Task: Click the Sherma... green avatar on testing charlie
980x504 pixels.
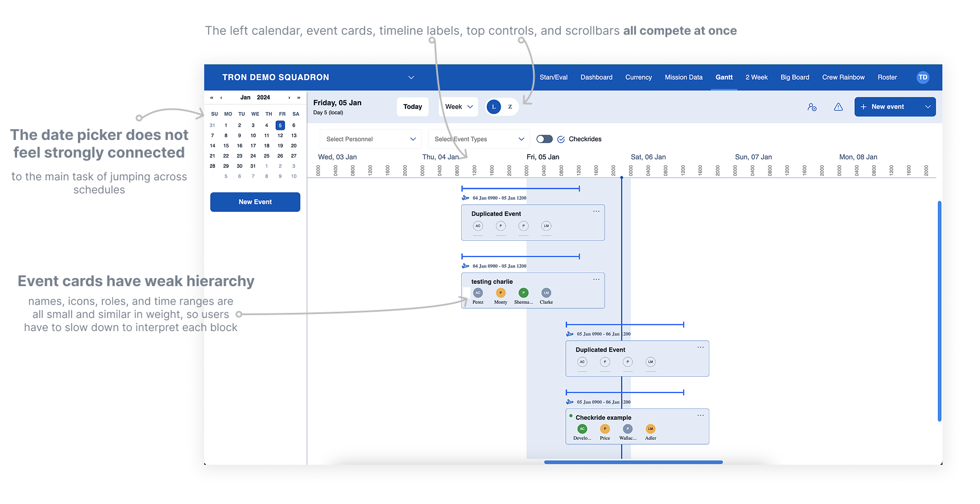Action: tap(523, 293)
